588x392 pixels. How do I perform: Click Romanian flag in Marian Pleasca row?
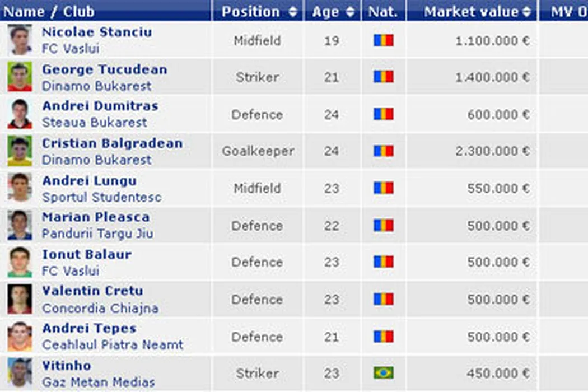click(x=384, y=226)
